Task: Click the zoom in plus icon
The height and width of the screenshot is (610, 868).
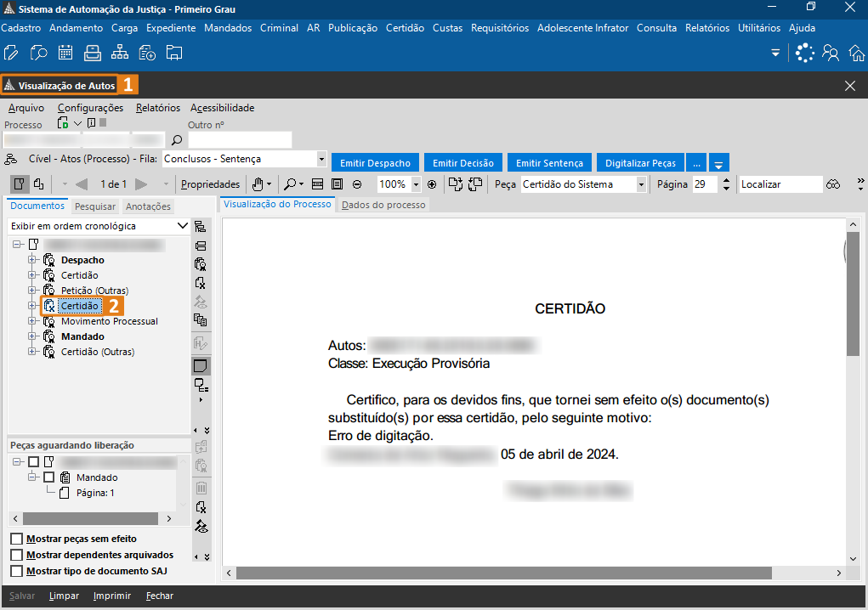Action: [x=432, y=184]
